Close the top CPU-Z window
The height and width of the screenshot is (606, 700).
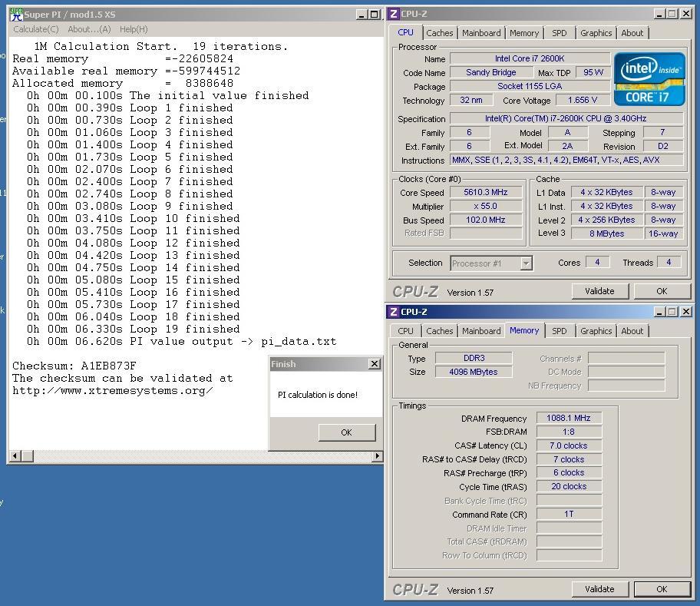click(x=685, y=14)
